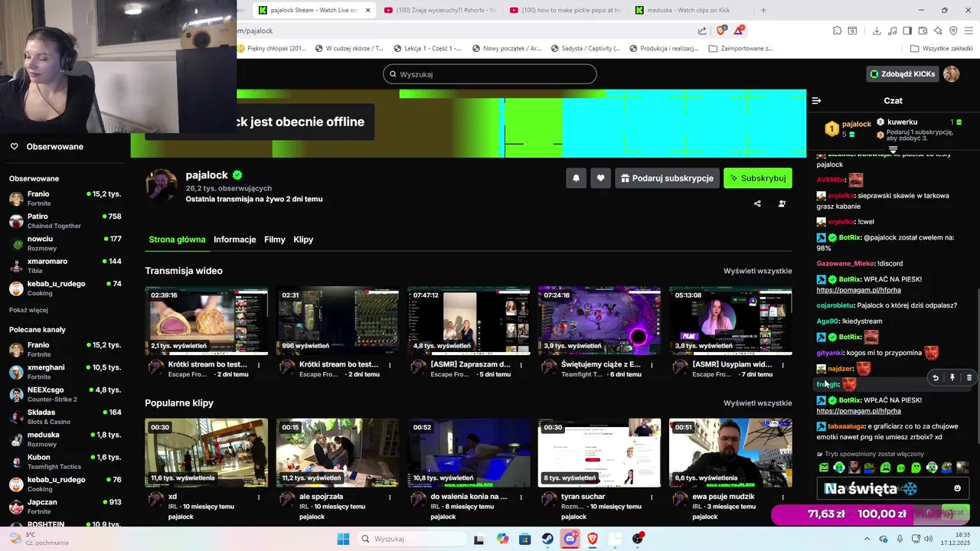
Task: Click the Zdobądź KICKs button
Action: tap(902, 74)
